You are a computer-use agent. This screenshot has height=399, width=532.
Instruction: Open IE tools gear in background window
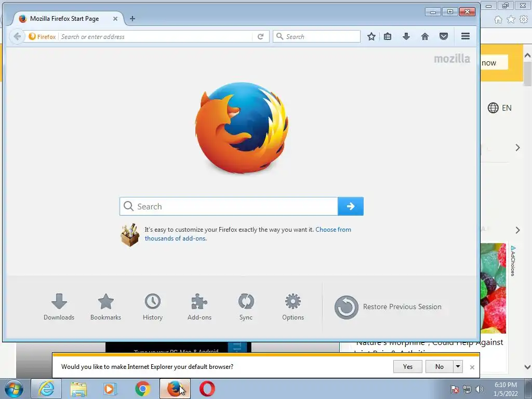524,20
